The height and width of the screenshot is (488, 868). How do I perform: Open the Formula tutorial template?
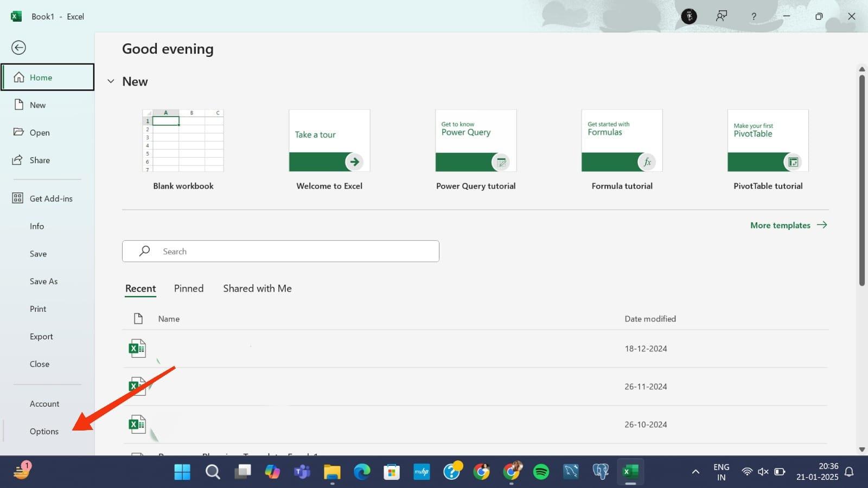(x=622, y=150)
